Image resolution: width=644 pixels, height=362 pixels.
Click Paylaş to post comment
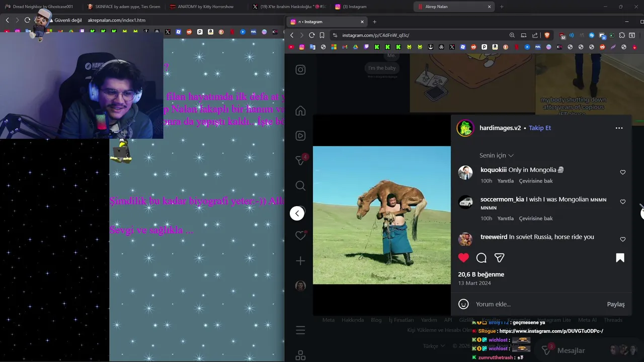tap(616, 304)
